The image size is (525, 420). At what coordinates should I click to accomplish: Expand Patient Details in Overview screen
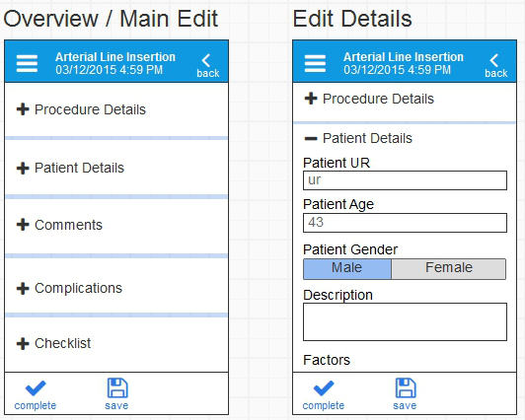[x=23, y=168]
